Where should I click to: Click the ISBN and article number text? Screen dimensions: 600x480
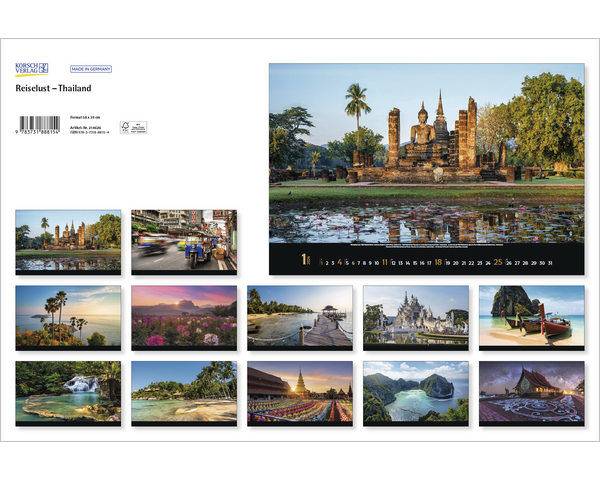pos(89,128)
